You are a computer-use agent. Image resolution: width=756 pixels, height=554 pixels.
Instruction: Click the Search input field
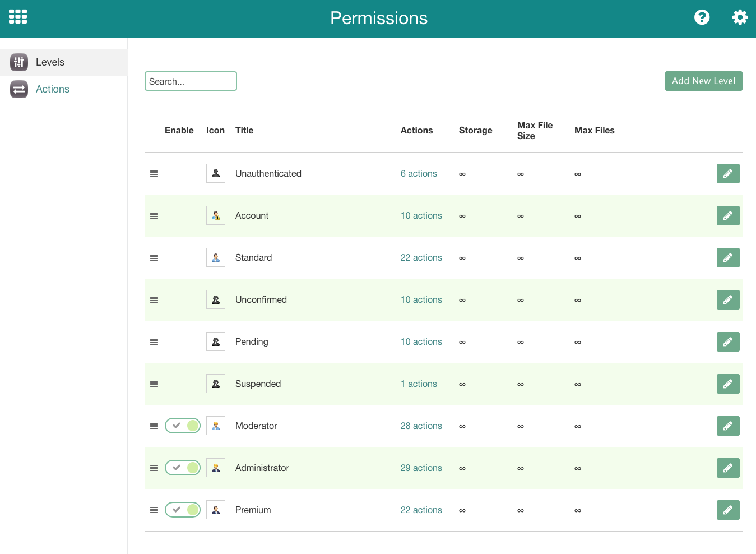click(x=191, y=81)
